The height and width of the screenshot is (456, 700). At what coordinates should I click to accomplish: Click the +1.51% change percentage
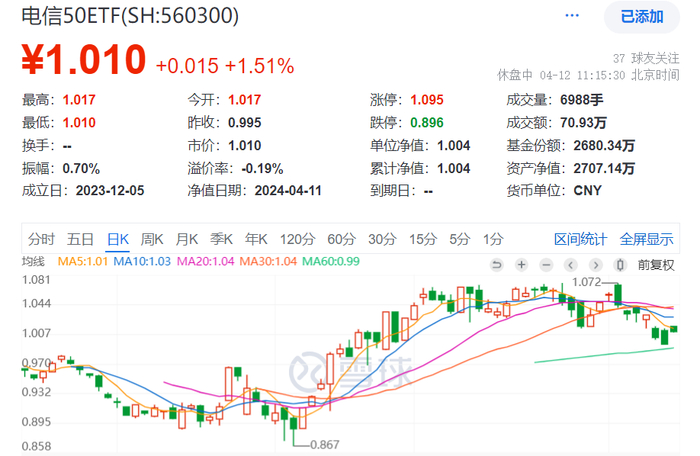pyautogui.click(x=259, y=66)
